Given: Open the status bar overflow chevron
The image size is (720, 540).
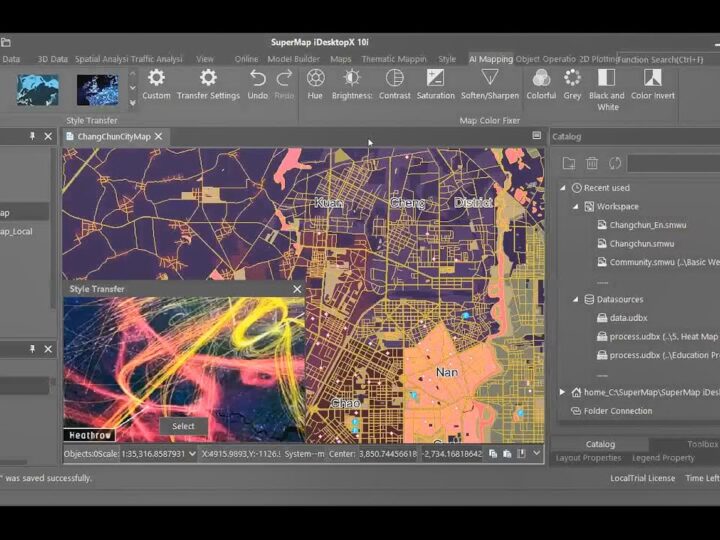Looking at the screenshot, I should [536, 453].
